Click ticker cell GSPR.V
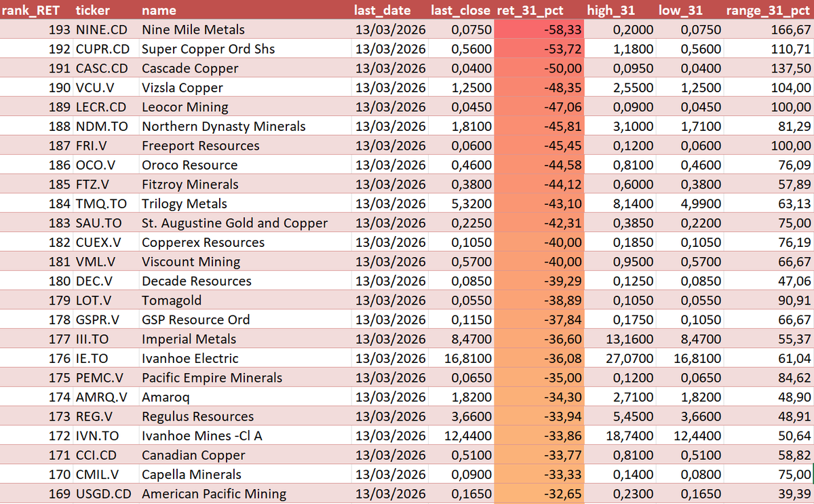Image resolution: width=814 pixels, height=504 pixels. [105, 319]
